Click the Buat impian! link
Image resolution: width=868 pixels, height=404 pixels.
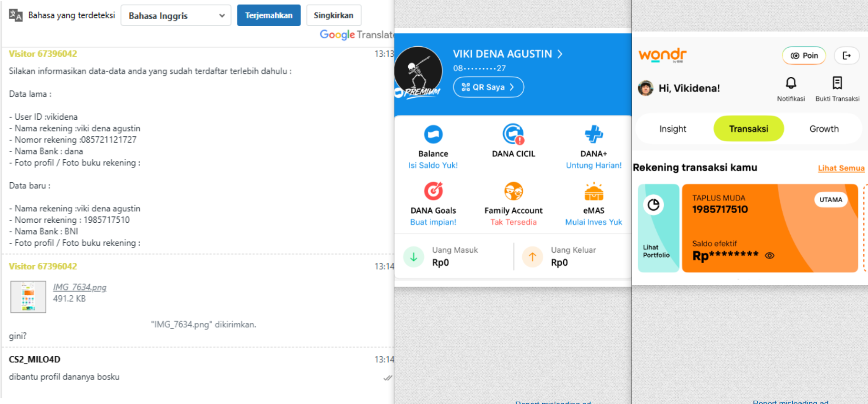(433, 222)
